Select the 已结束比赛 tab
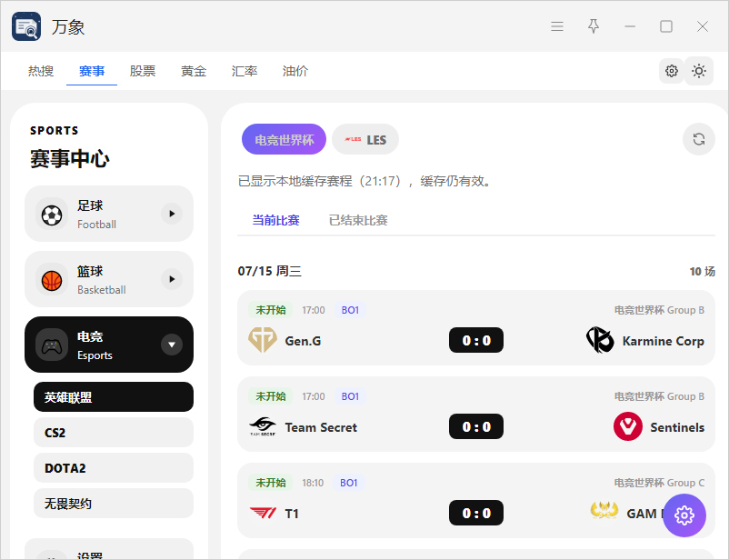 coord(358,220)
